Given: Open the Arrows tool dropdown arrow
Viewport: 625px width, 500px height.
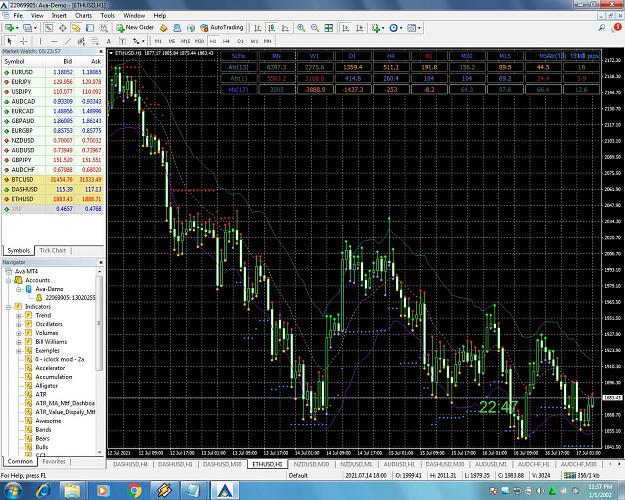Looking at the screenshot, I should 143,41.
